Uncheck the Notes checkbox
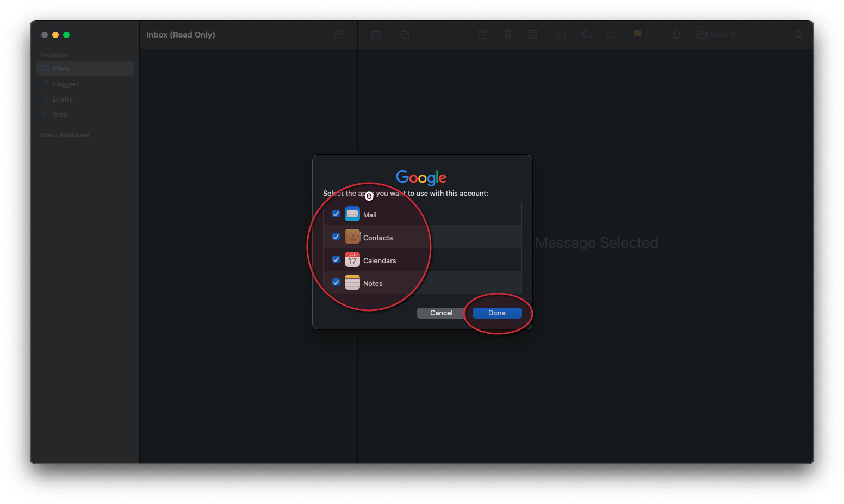 [336, 282]
